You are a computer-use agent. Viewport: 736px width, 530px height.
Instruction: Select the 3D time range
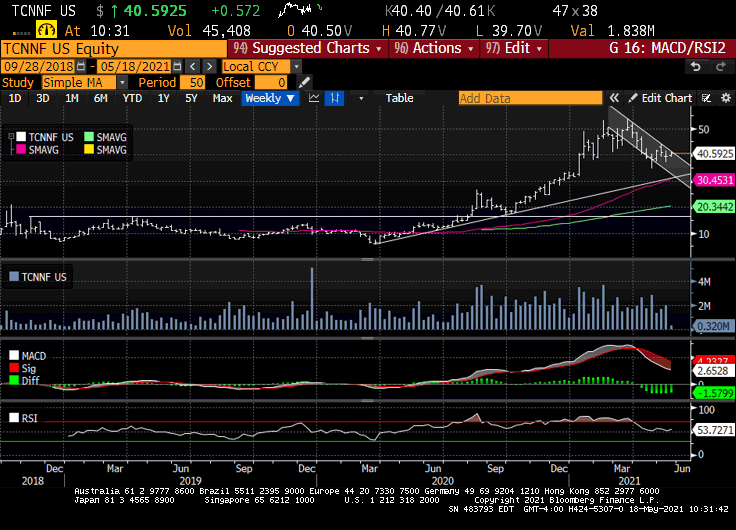[x=43, y=98]
